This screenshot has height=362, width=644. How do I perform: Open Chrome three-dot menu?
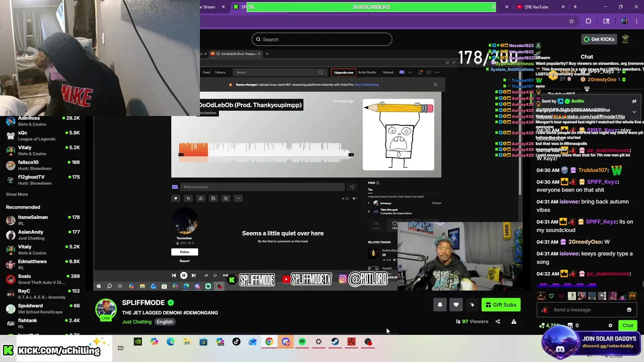[x=637, y=21]
